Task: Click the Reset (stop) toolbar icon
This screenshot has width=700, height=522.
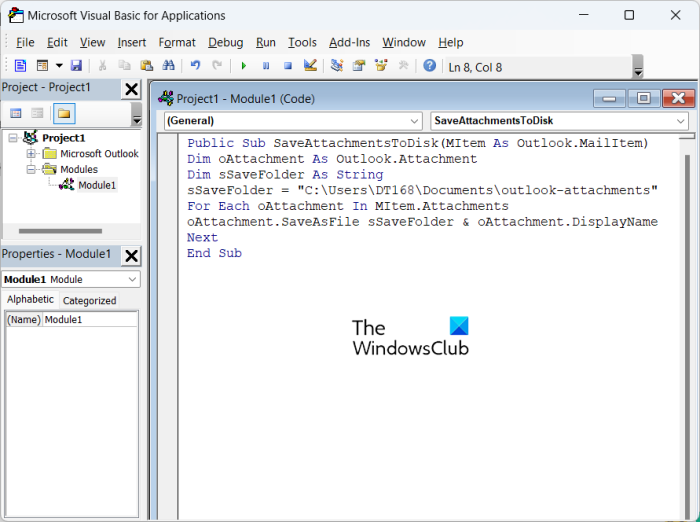Action: (x=287, y=66)
